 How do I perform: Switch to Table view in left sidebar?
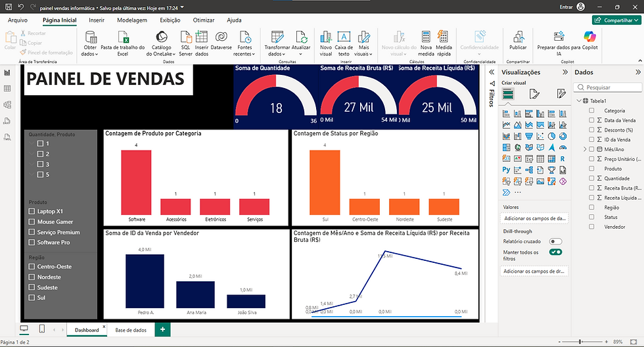pos(7,89)
